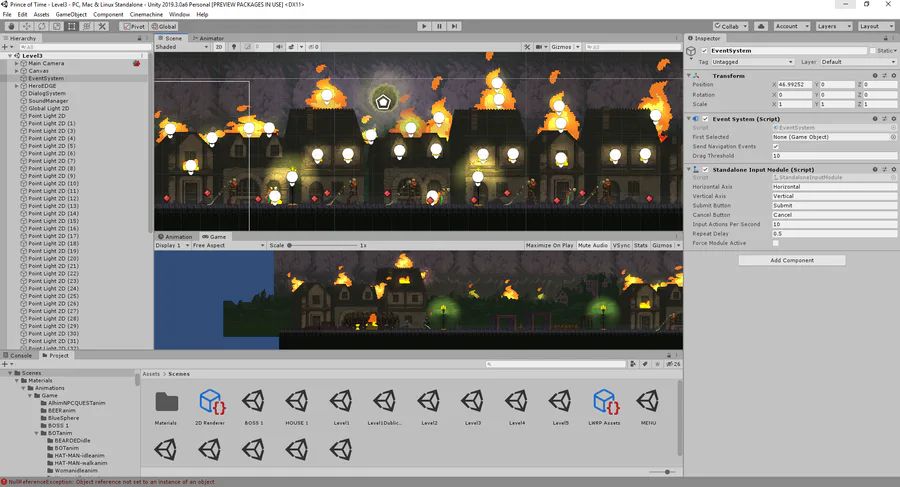This screenshot has width=900, height=487.
Task: Click the Step frame button
Action: pos(454,26)
